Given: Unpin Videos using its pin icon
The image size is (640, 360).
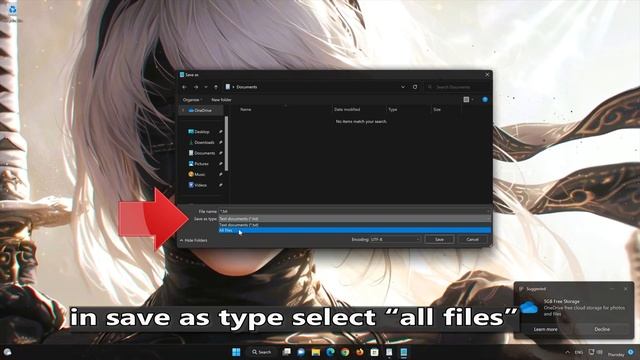Looking at the screenshot, I should coord(220,185).
